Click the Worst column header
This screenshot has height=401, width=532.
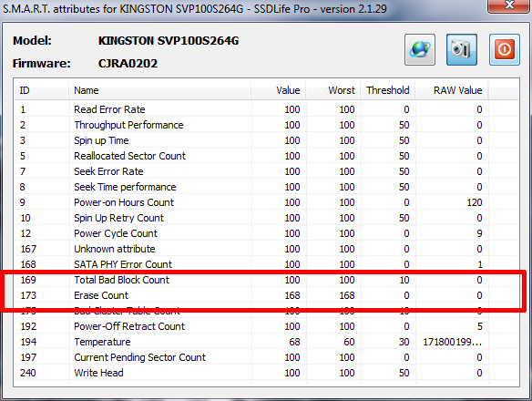click(x=332, y=90)
